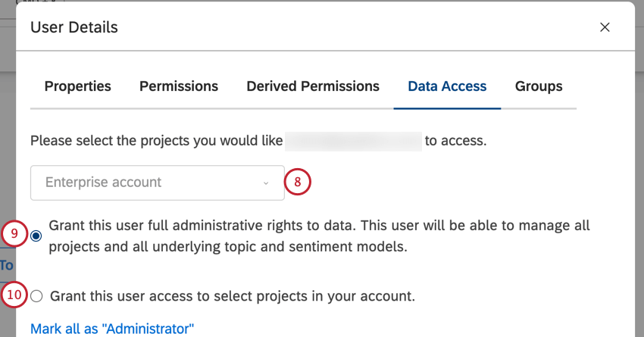Click the red numbered marker 8

299,183
